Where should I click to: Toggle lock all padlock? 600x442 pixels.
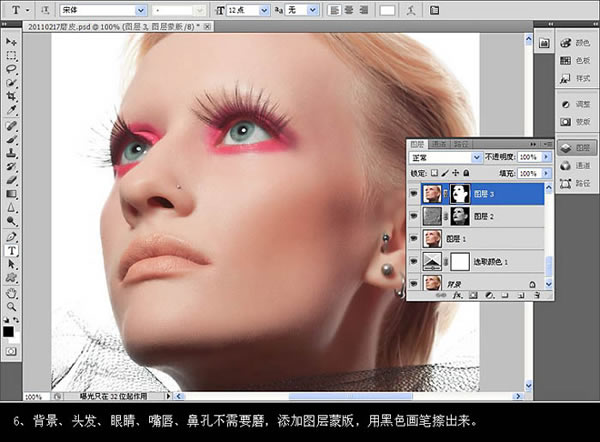[x=466, y=173]
